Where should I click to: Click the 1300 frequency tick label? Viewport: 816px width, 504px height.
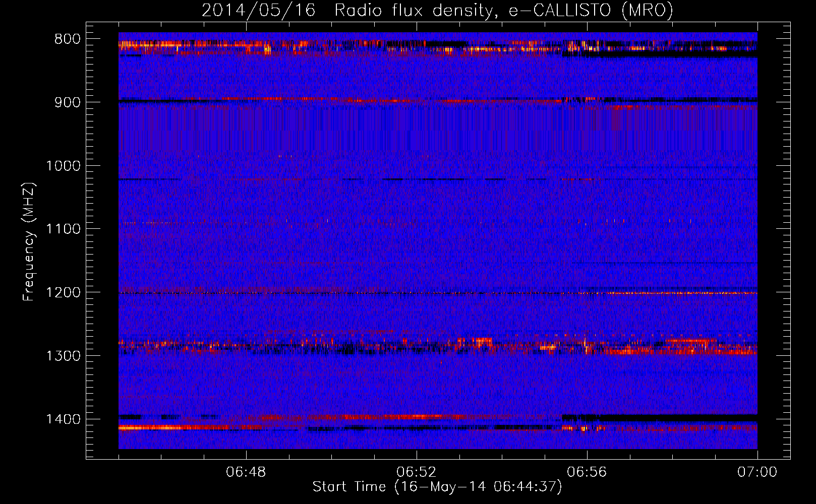tap(63, 356)
